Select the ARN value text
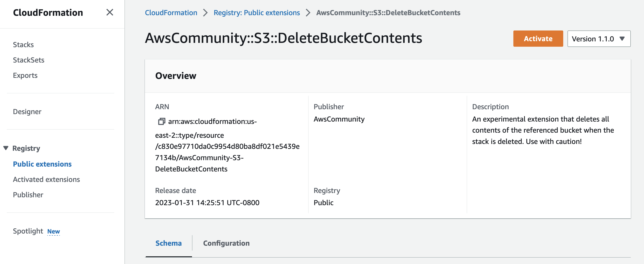644x264 pixels. click(x=227, y=145)
